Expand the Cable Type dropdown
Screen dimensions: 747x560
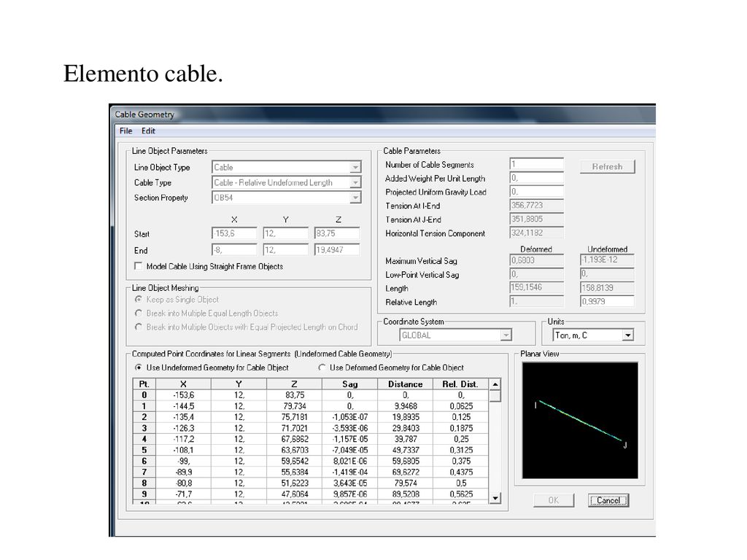tap(355, 182)
